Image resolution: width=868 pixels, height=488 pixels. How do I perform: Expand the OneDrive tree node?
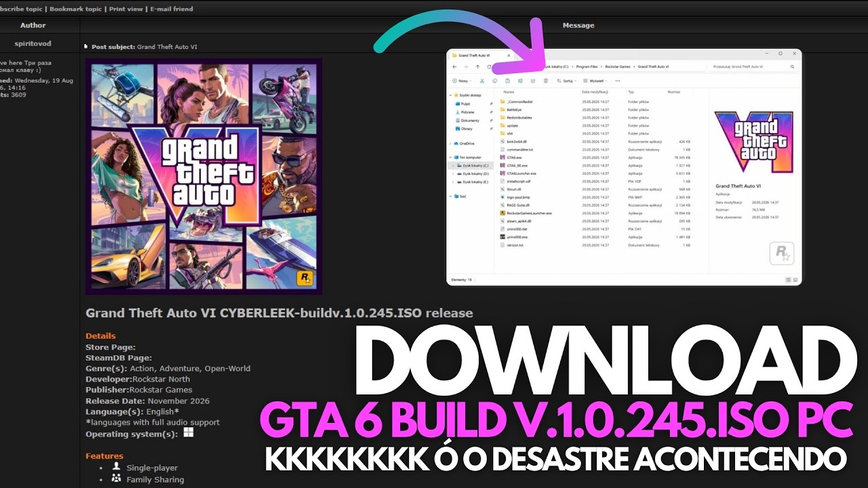pos(450,144)
